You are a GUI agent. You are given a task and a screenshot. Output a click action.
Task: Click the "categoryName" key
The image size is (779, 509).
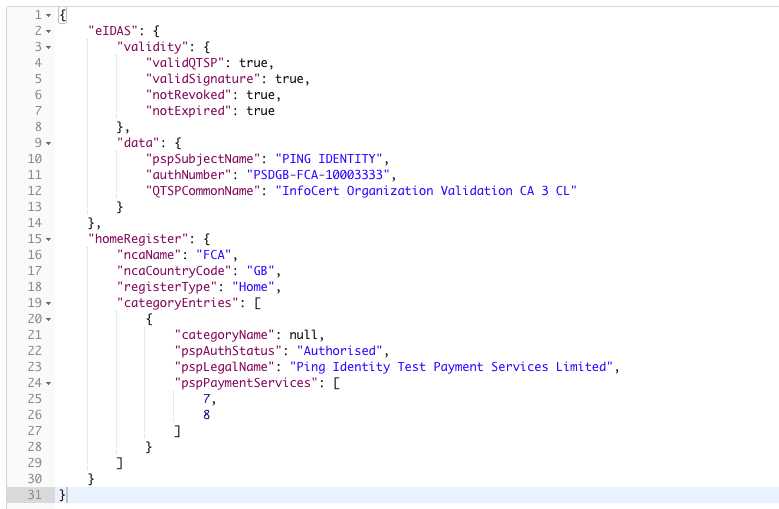[x=224, y=335]
